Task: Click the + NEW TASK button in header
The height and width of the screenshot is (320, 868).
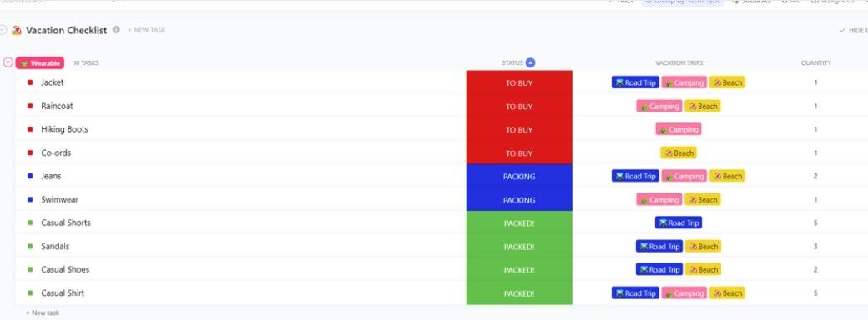Action: [147, 30]
